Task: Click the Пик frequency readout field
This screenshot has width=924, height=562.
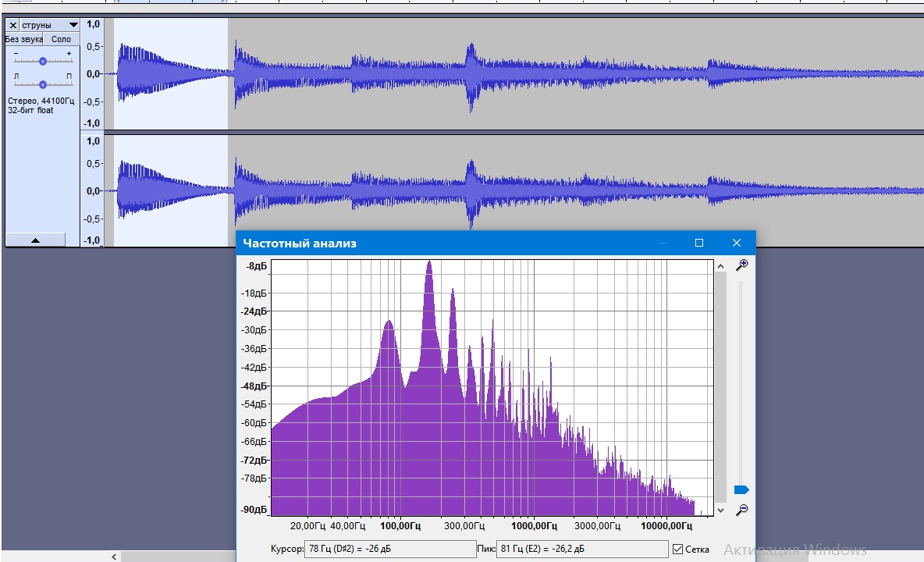Action: [582, 549]
